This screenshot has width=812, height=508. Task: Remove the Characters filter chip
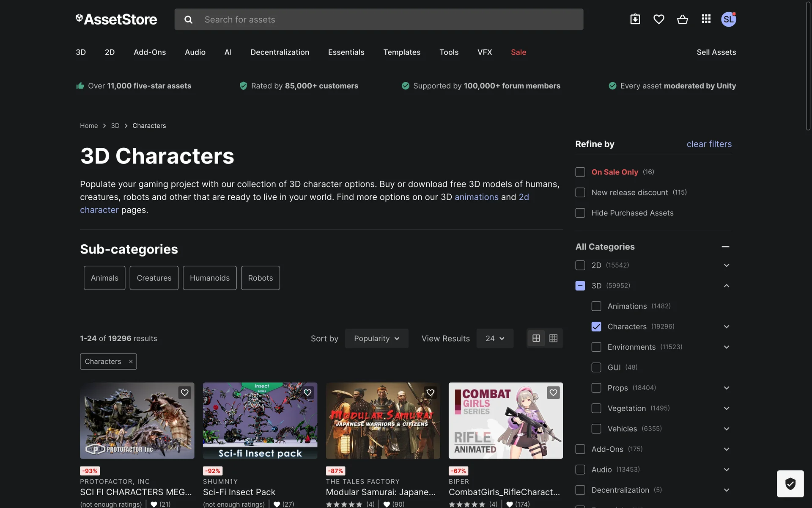(x=131, y=362)
